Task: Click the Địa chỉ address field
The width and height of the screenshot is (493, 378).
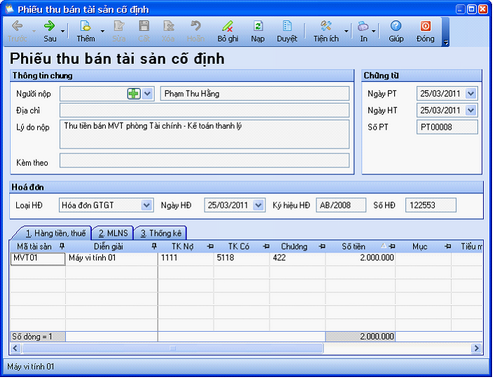Action: pos(204,110)
